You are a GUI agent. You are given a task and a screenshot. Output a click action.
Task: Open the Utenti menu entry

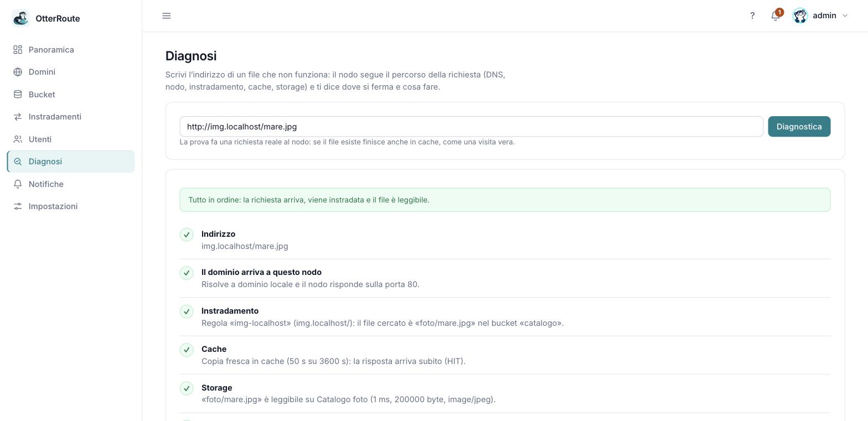click(71, 139)
